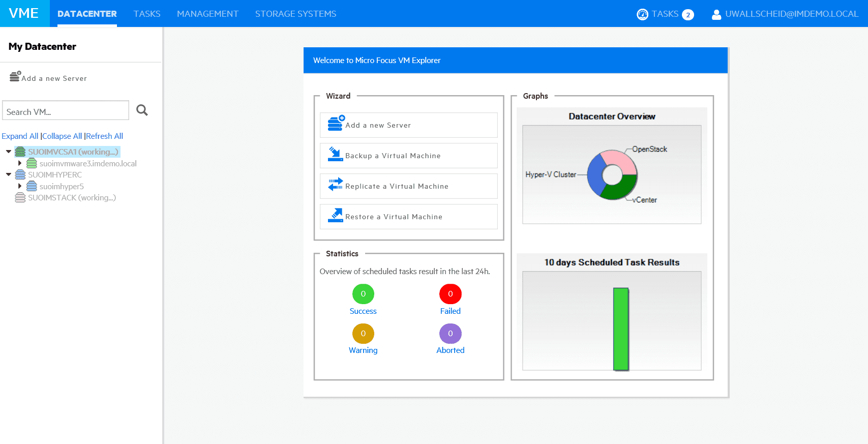Open the MANAGEMENT tab

point(207,14)
